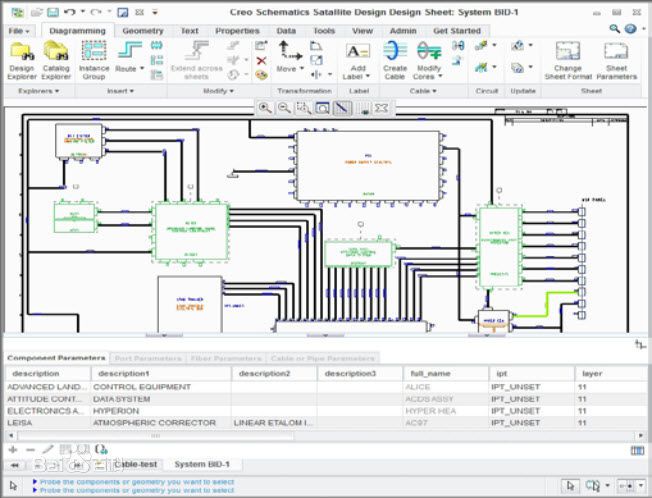Expand the Cable group dropdown
This screenshot has width=652, height=498.
pyautogui.click(x=422, y=91)
